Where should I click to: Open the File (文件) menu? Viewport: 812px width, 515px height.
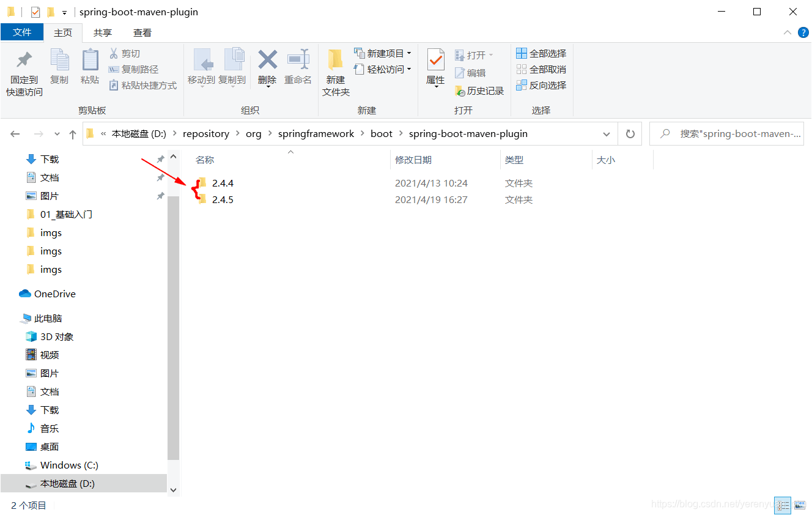[22, 32]
